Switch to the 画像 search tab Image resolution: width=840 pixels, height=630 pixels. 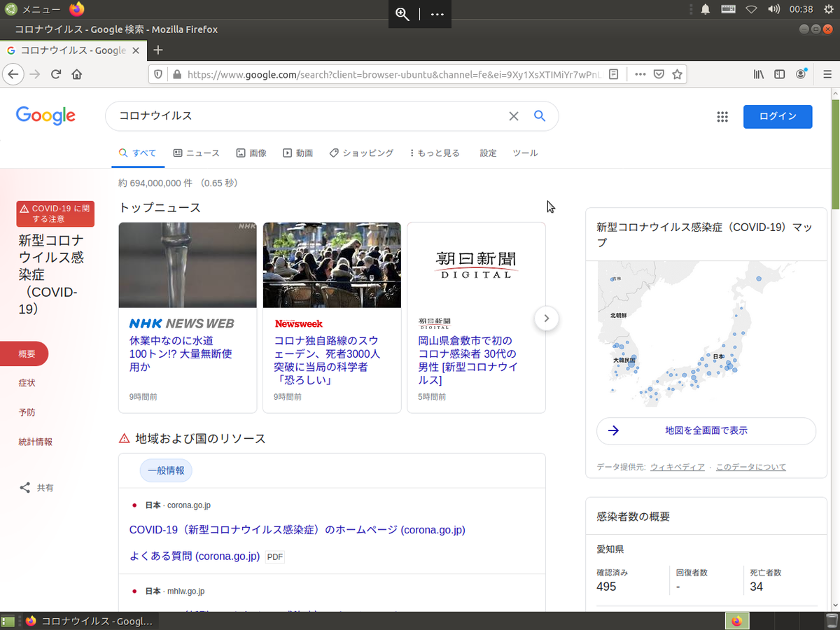(x=251, y=153)
